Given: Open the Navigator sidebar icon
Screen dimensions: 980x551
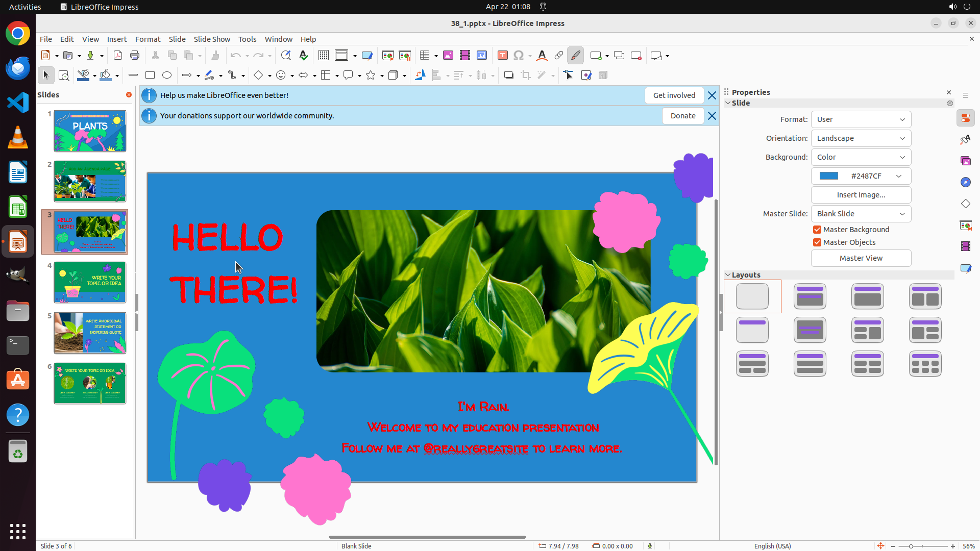Looking at the screenshot, I should coord(965,182).
